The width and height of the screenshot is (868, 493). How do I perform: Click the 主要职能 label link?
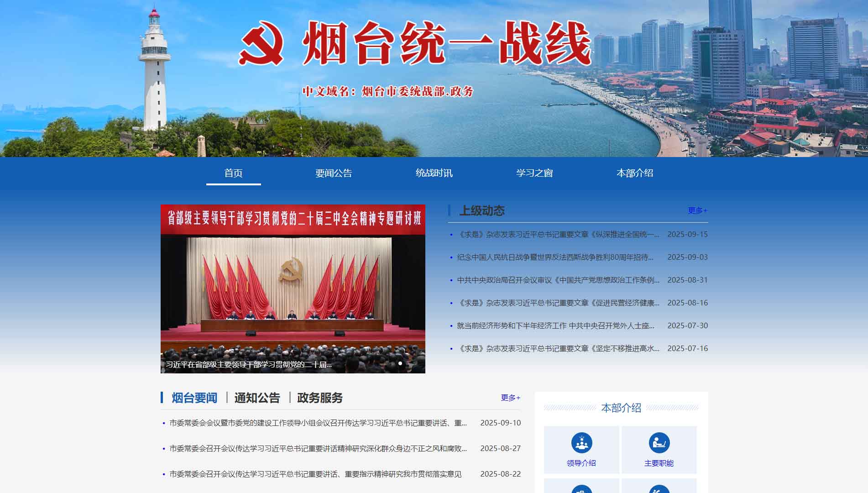click(x=659, y=463)
